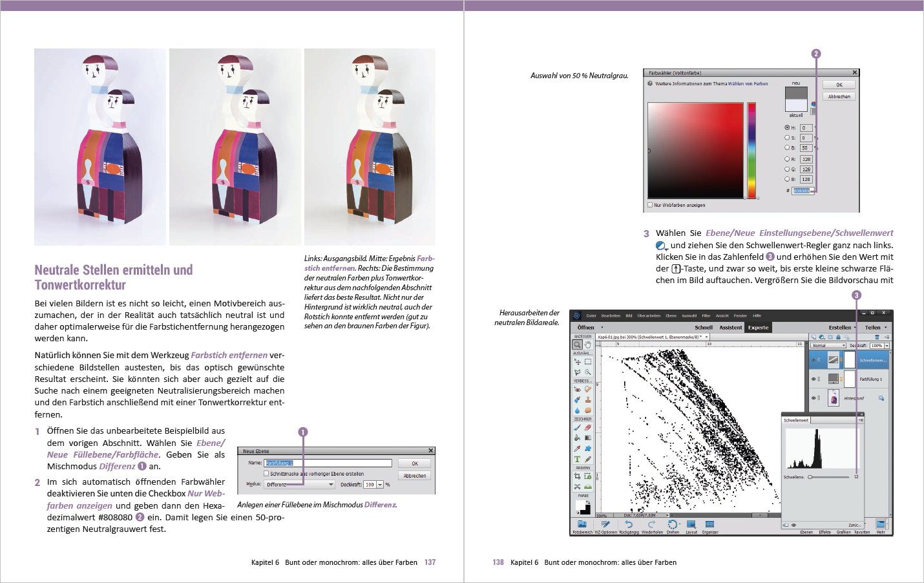924x583 pixels.
Task: Expand the Erstellen menu
Action: (x=843, y=328)
